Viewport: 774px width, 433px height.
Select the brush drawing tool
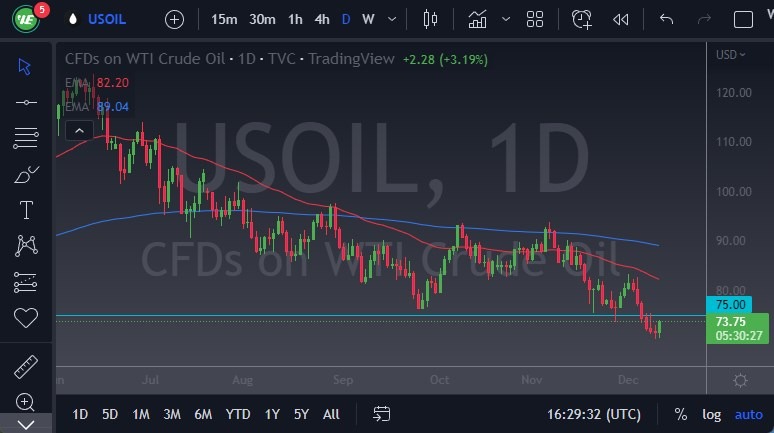26,174
